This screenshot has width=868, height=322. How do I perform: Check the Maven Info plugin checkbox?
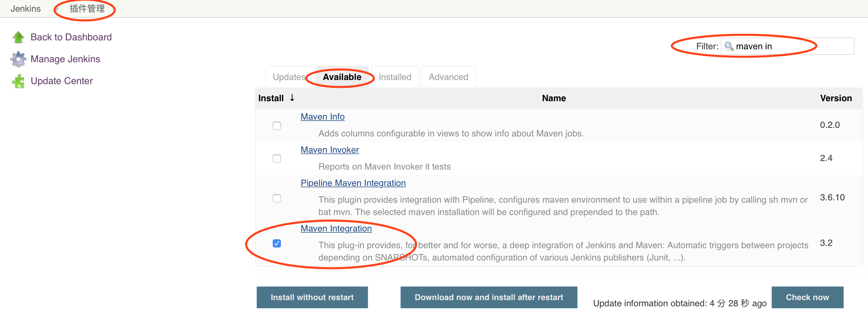point(277,125)
